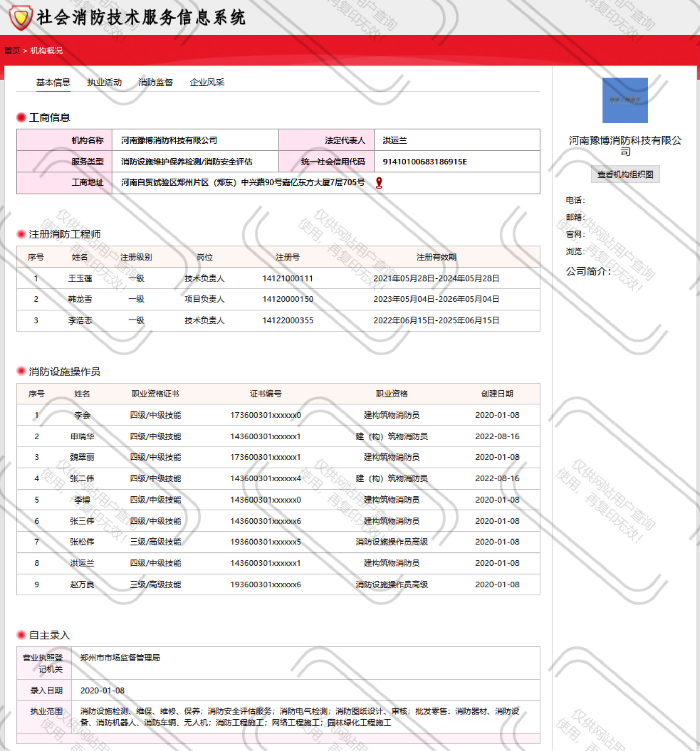Click certificate number 173600301xxxxxx0
Viewport: 700px width, 751px height.
(x=266, y=415)
